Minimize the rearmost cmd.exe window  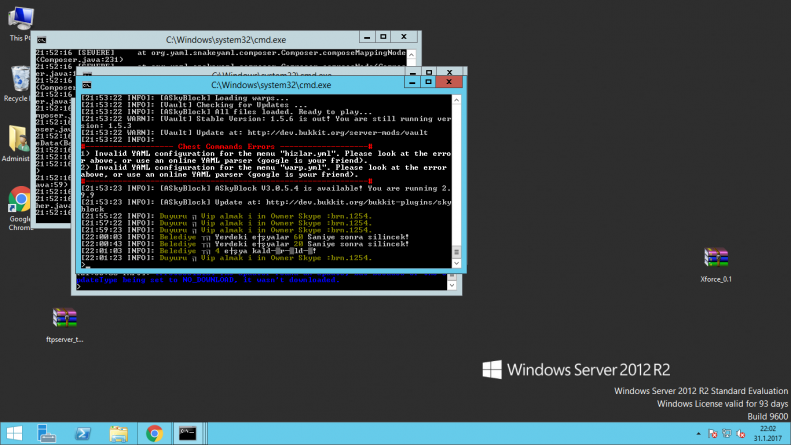tap(367, 37)
